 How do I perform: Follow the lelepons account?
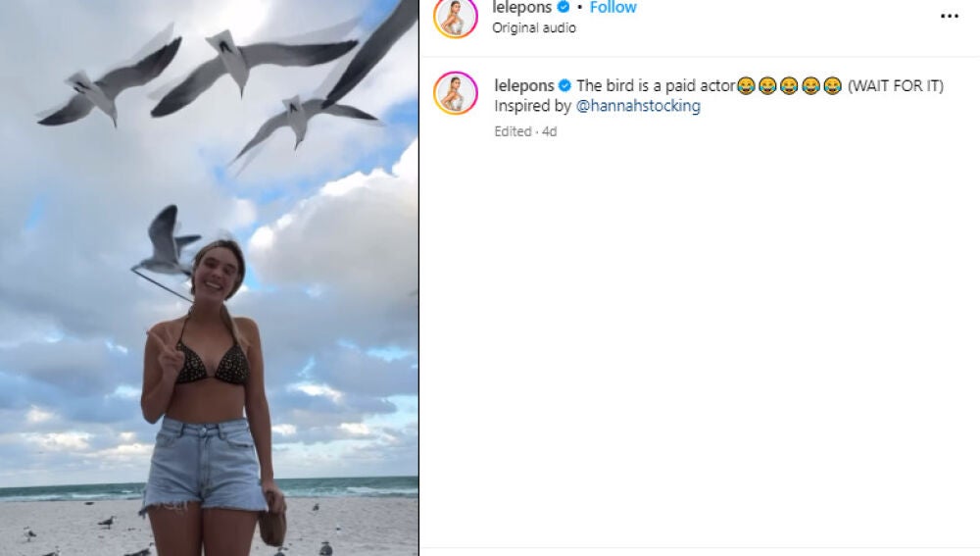[612, 8]
